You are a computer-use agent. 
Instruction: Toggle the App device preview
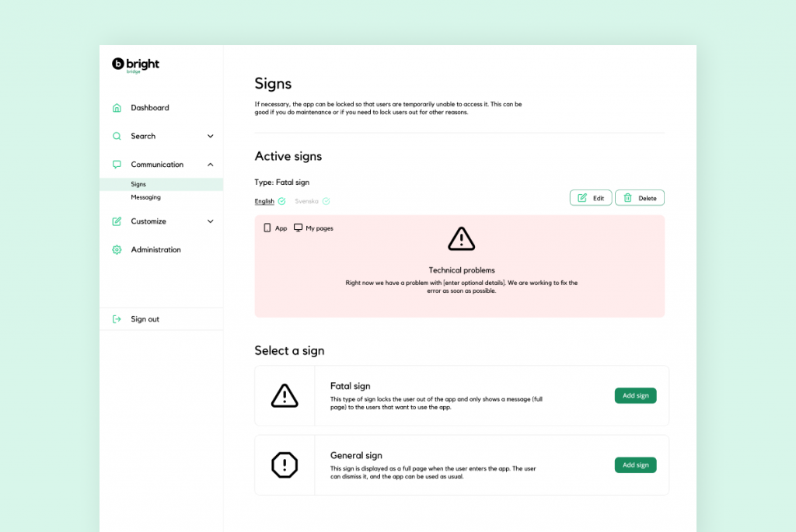(275, 228)
